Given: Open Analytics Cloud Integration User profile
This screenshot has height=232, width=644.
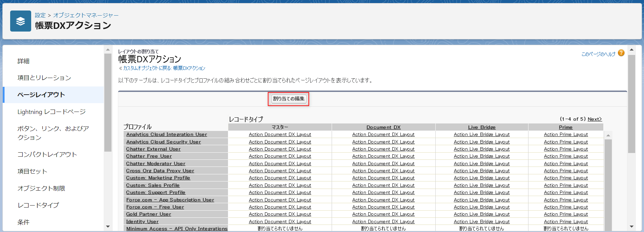Looking at the screenshot, I should [x=166, y=135].
